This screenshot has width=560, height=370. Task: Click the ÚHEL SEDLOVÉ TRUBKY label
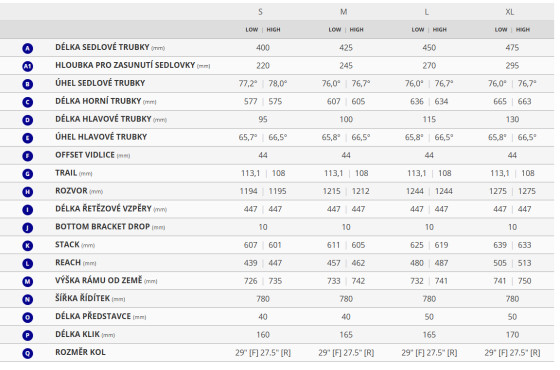100,83
